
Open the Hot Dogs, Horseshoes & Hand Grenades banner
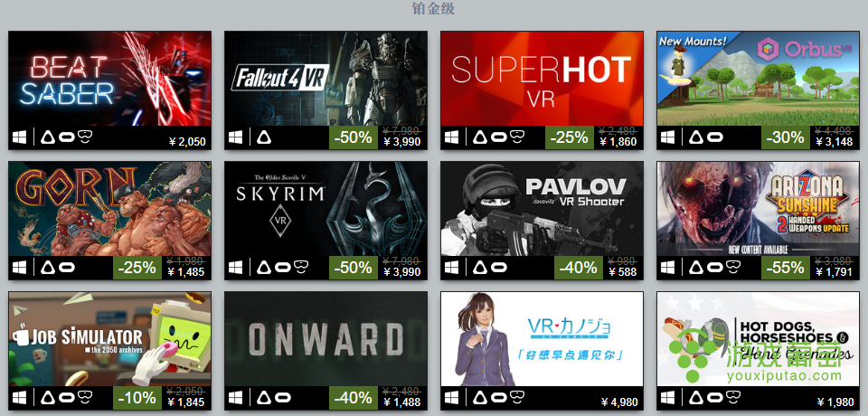(x=758, y=339)
